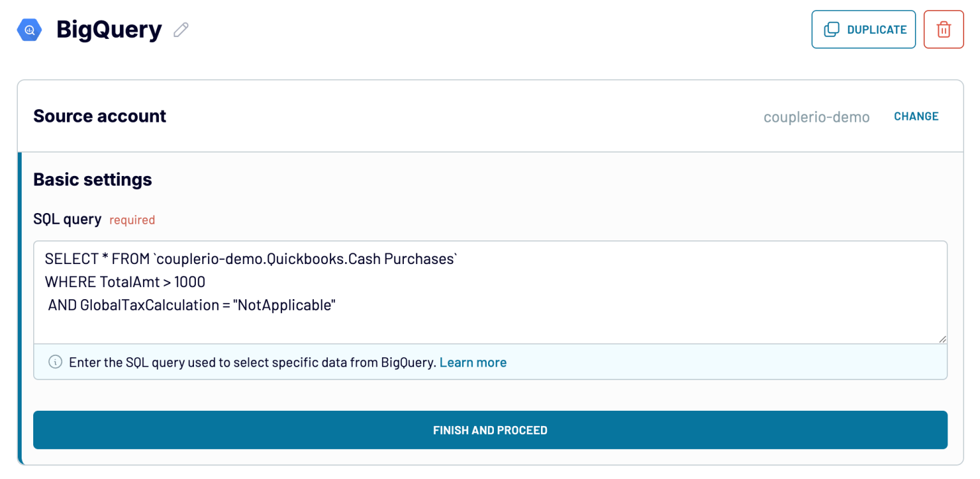
Task: Place cursor in AND GlobalTaxCalculation line
Action: (191, 305)
